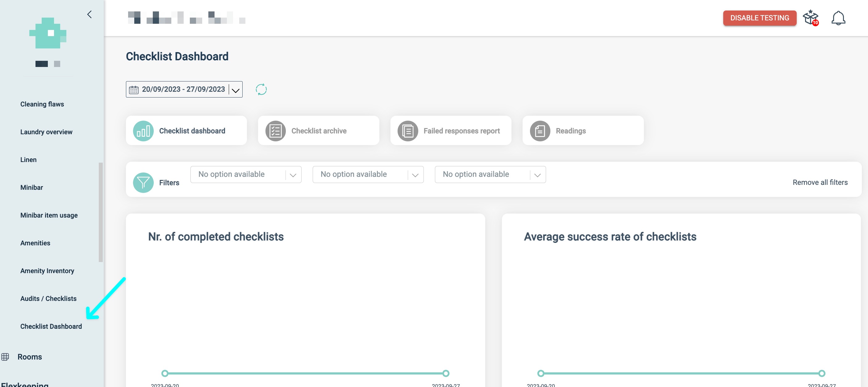
Task: Click the Checklist archive list icon
Action: 275,131
